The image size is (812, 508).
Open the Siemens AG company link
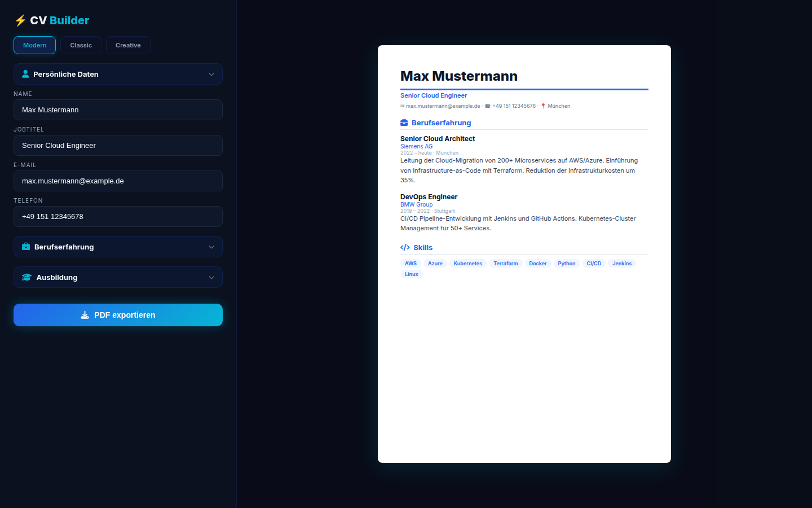[416, 146]
